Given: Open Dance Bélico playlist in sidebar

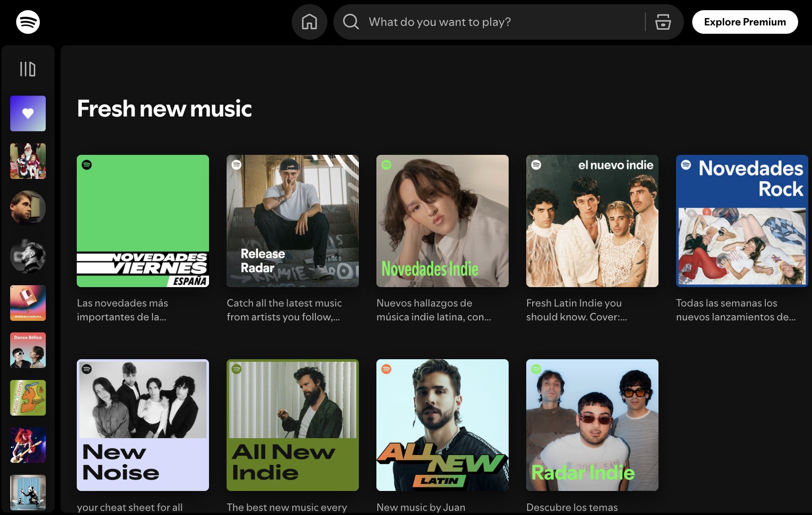Looking at the screenshot, I should point(28,350).
